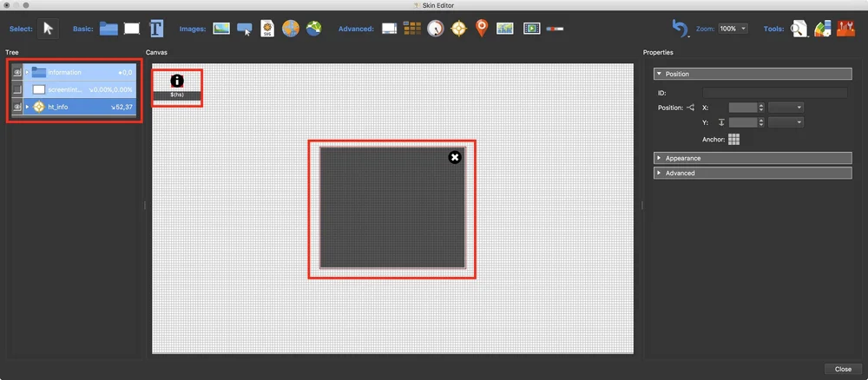Select the Button tool with cursor icon
Screen dimensions: 868x380
coord(245,29)
